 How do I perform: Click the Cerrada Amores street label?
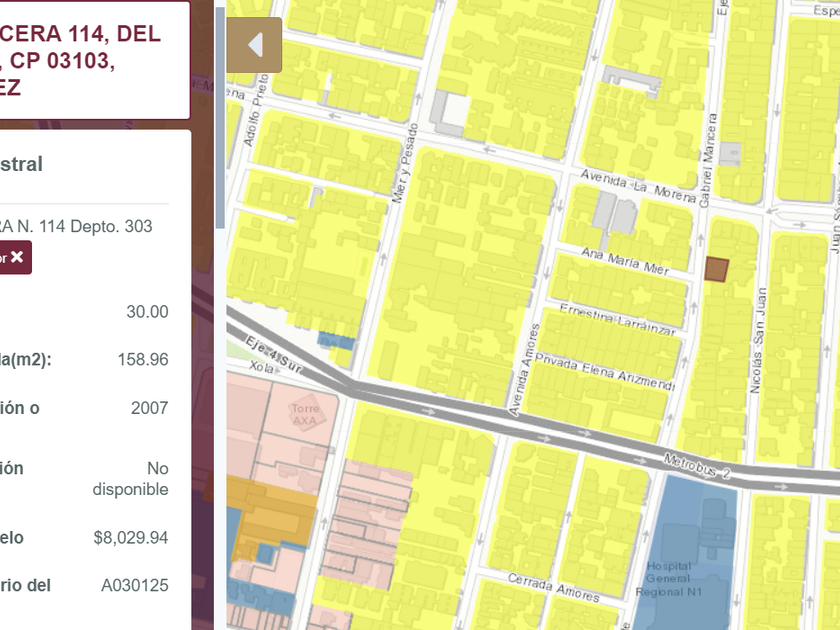[553, 588]
